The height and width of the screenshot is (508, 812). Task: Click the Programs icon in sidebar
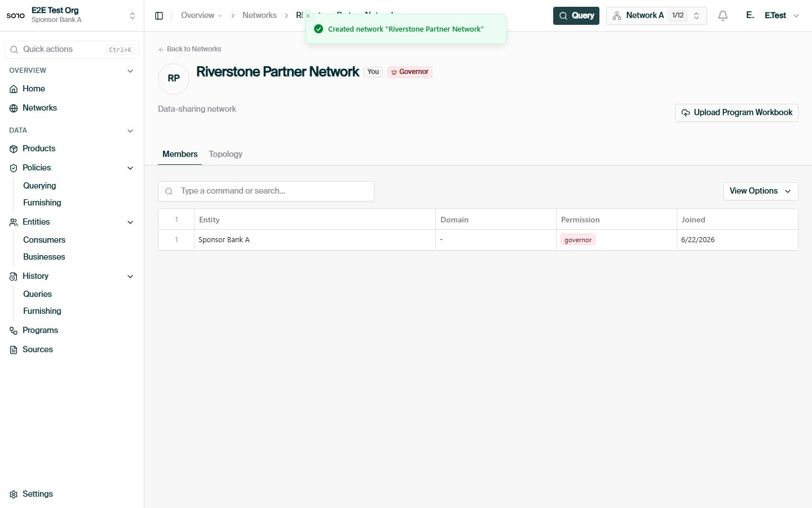click(x=14, y=331)
